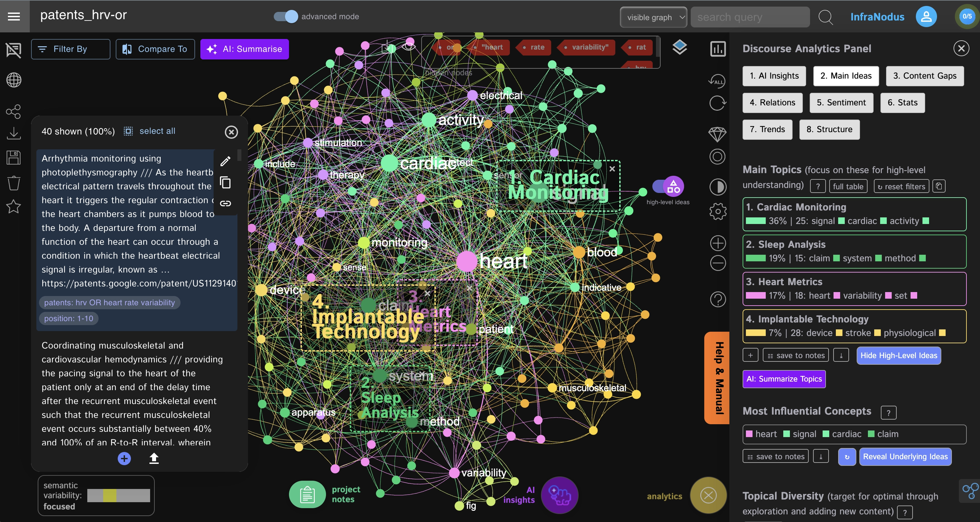Switch to Relations tab
Screen dimensions: 980x522
click(772, 103)
